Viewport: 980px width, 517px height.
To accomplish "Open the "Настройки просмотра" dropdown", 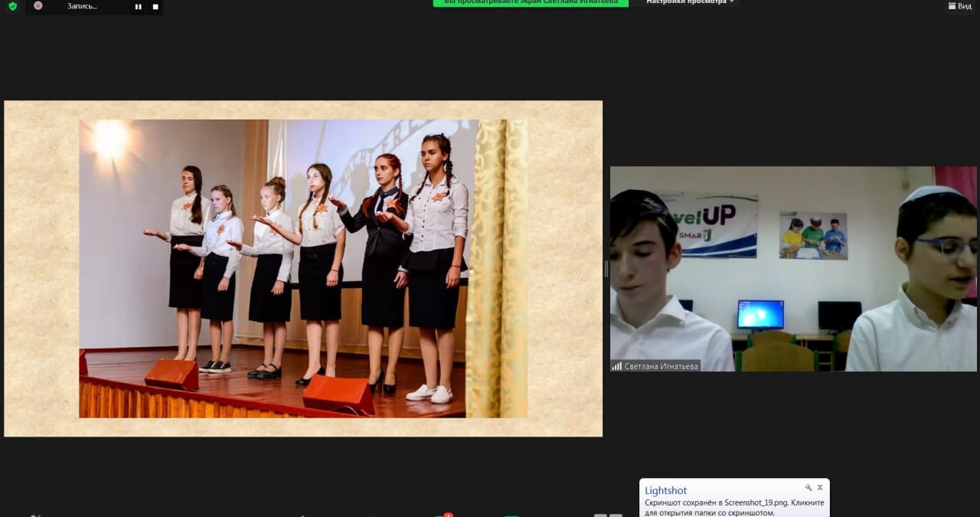I will pyautogui.click(x=686, y=2).
